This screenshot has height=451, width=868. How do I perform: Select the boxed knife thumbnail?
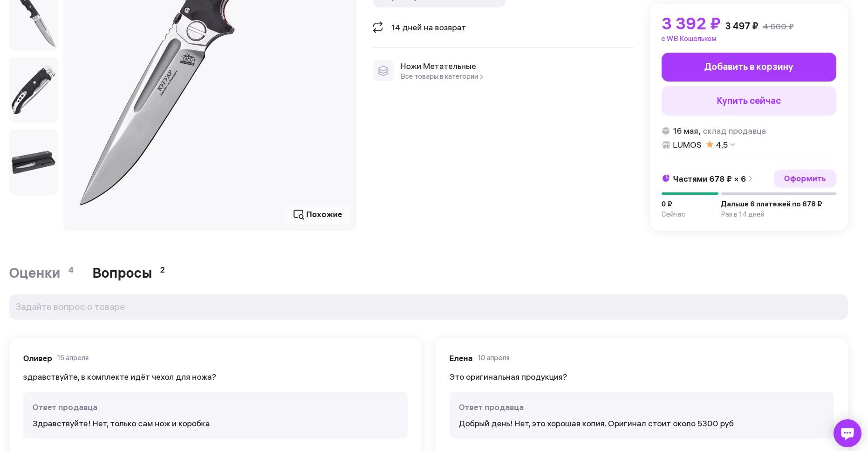[x=34, y=163]
